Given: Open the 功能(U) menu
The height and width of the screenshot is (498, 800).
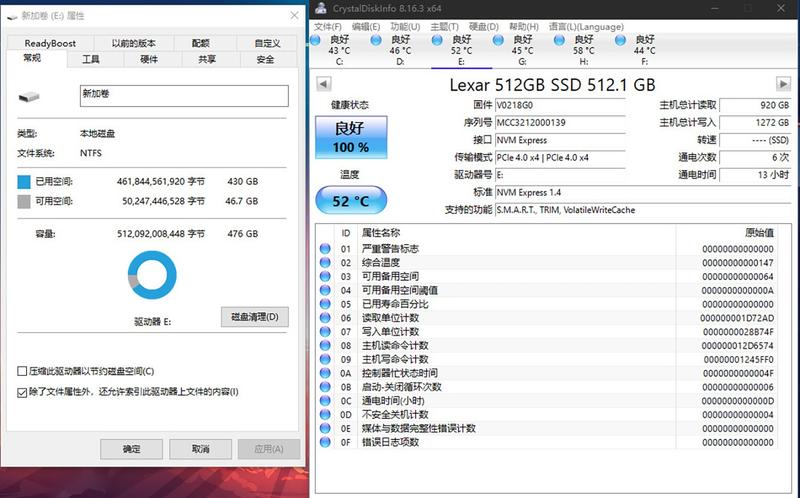Looking at the screenshot, I should point(405,27).
